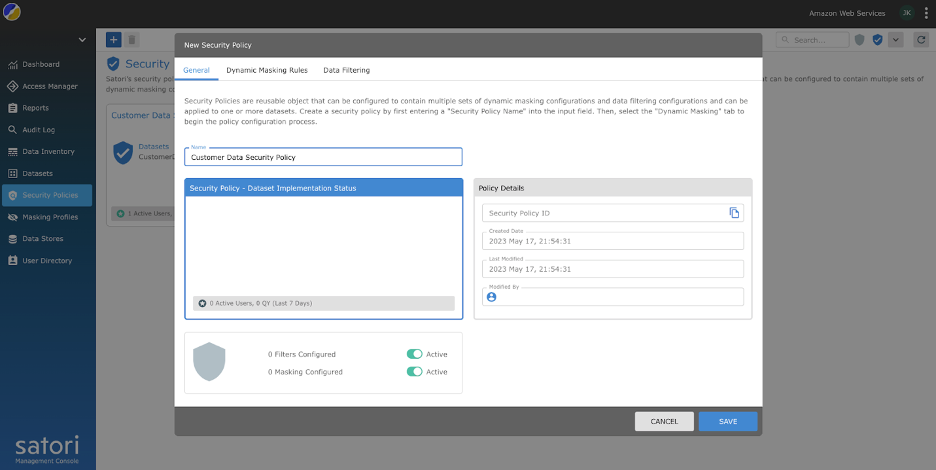Click the refresh icon at top right
Viewport: 936px width, 470px height.
click(x=920, y=39)
